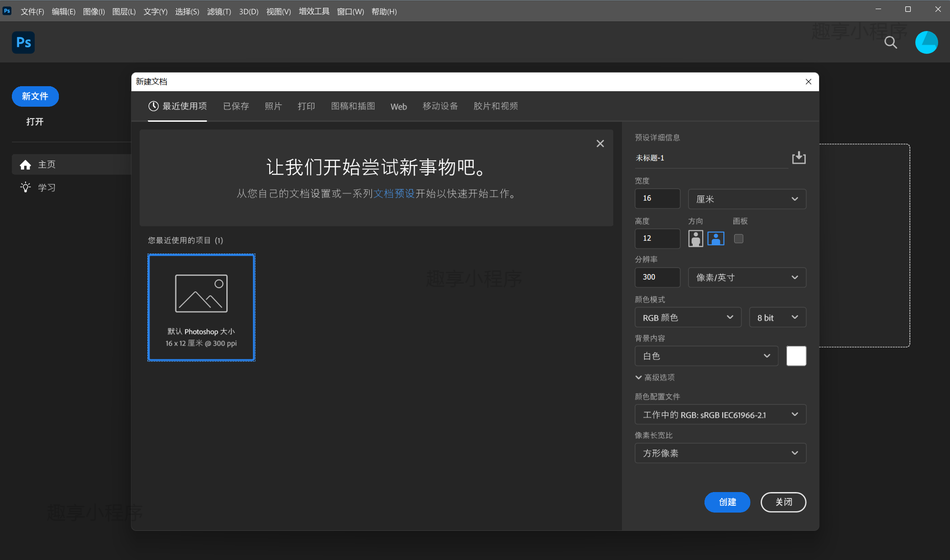Open the 窗口(W) menu

(x=350, y=11)
